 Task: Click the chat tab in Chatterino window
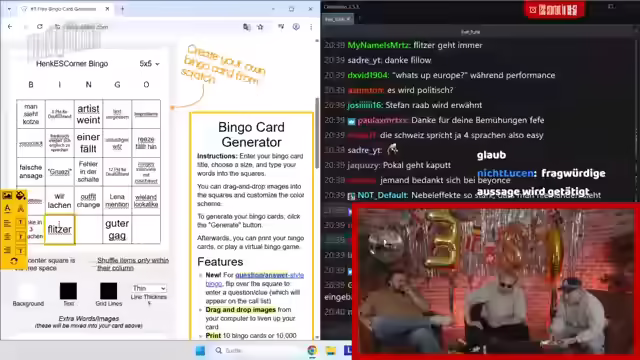click(x=338, y=19)
